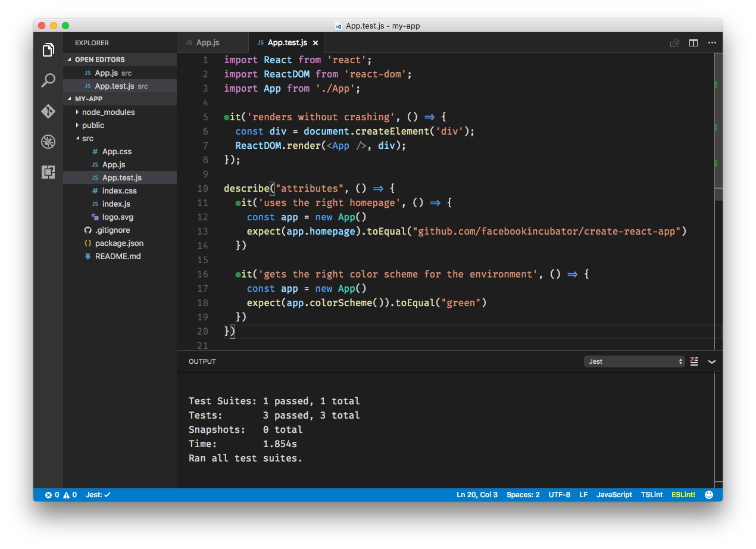Open the Source Control git icon
The image size is (756, 549).
coord(48,111)
